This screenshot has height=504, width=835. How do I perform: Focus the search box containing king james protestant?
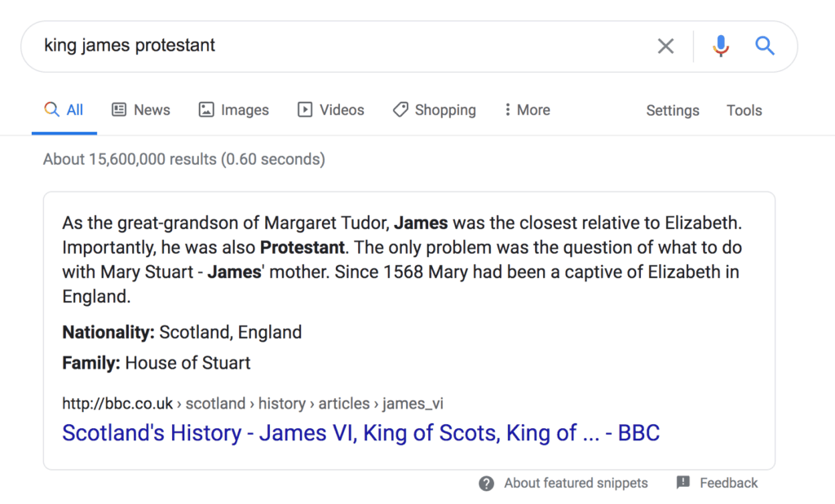[326, 46]
